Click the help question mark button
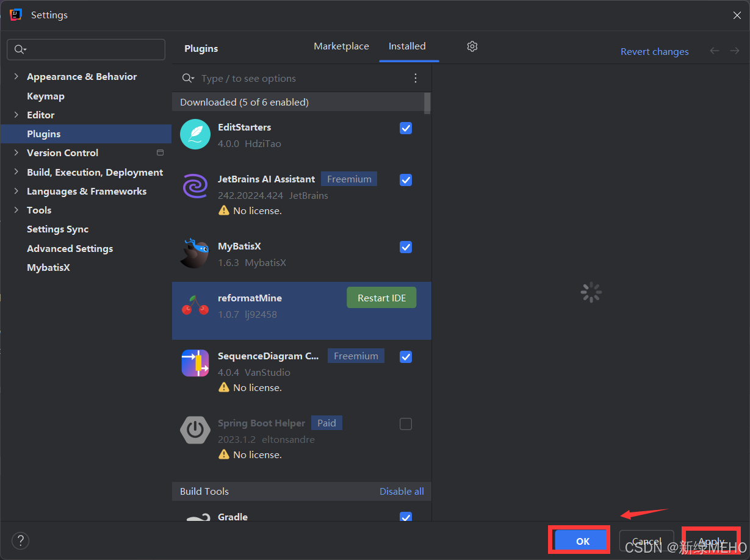This screenshot has height=560, width=750. coord(20,540)
